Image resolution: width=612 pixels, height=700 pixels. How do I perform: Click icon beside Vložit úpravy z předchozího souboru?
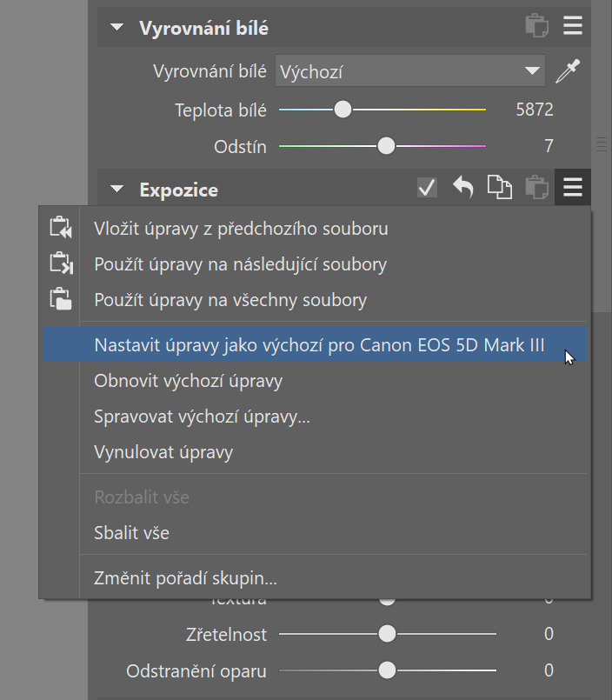[x=60, y=229]
